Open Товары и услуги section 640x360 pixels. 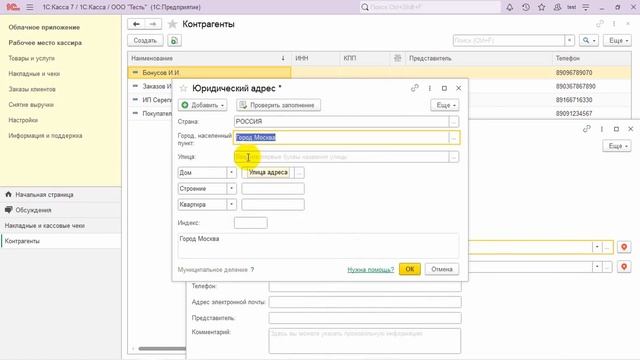point(31,58)
